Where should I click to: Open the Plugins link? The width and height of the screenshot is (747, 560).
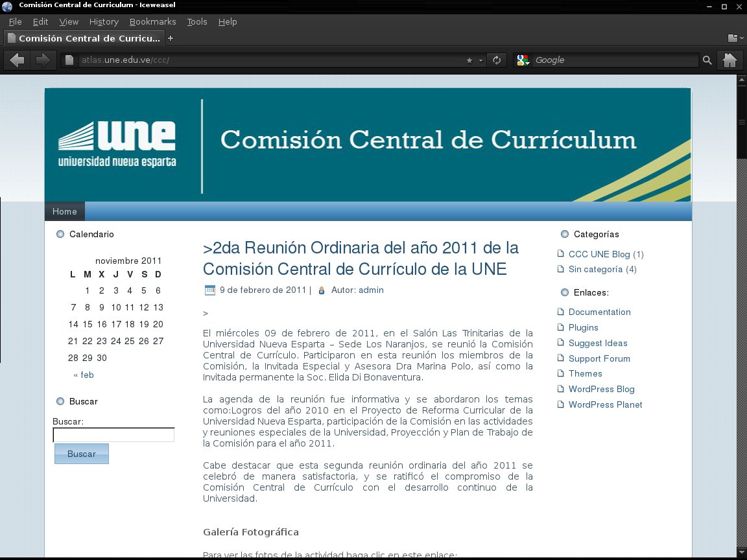583,327
